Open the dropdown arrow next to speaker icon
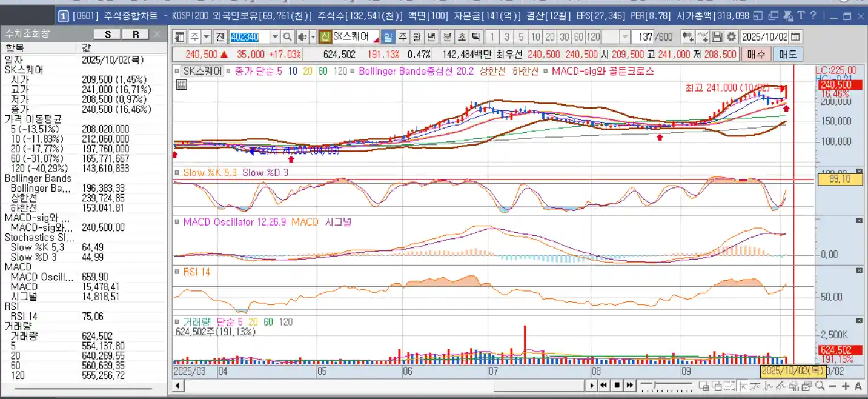This screenshot has width=868, height=399. (313, 37)
